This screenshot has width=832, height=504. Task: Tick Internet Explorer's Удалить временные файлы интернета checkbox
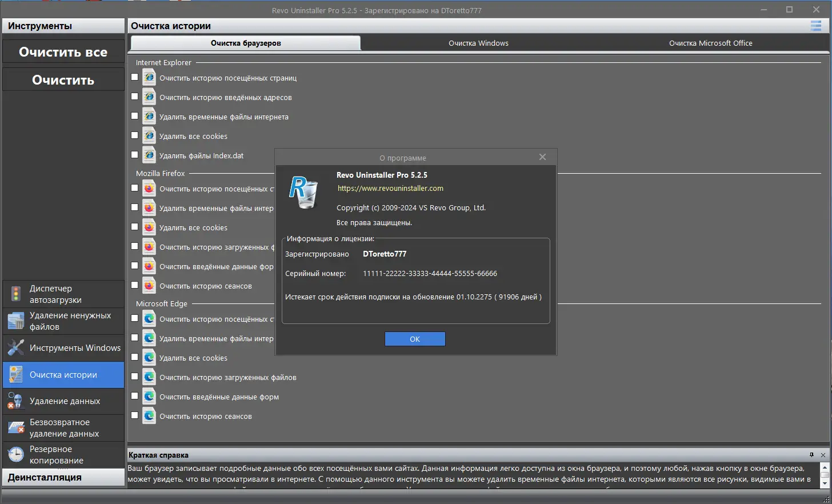point(135,116)
